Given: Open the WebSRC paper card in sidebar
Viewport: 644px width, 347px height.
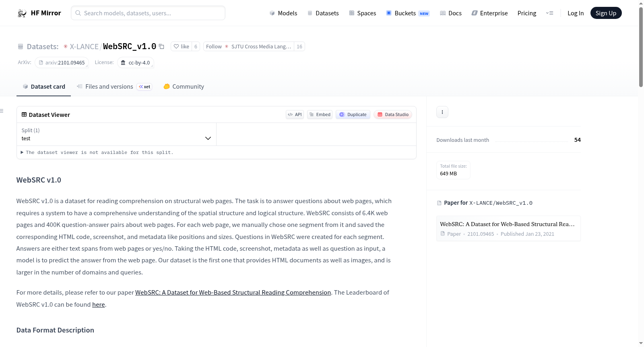Looking at the screenshot, I should (x=508, y=229).
